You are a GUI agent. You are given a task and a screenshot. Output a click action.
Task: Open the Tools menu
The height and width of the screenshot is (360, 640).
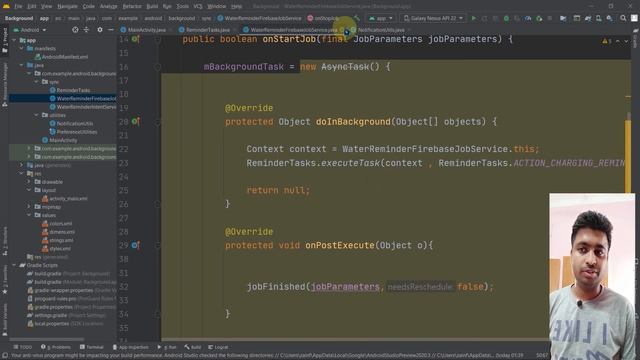(182, 7)
